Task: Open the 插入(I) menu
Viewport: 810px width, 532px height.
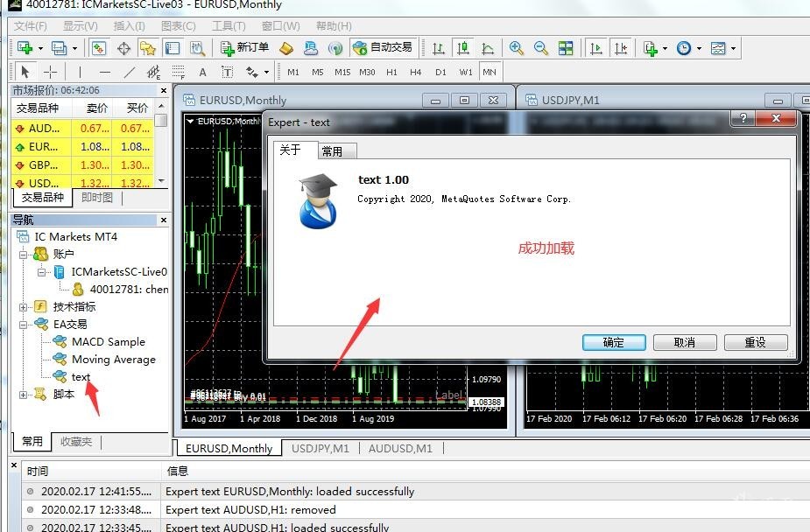Action: [129, 25]
